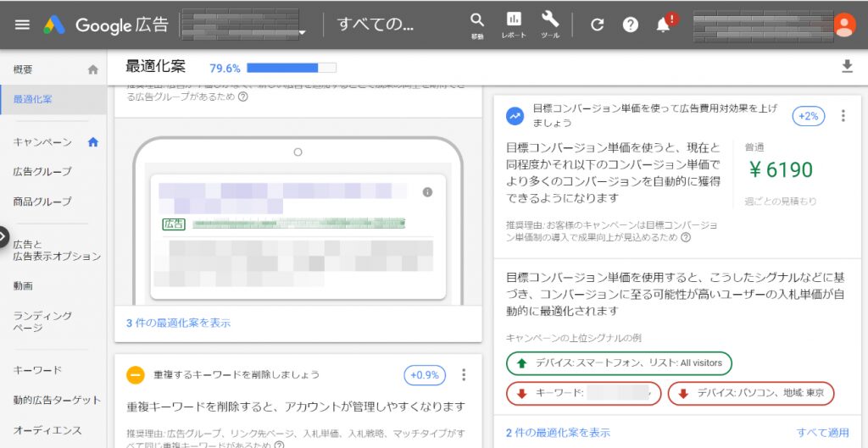Open more options on 重複キーワード card

tap(464, 375)
